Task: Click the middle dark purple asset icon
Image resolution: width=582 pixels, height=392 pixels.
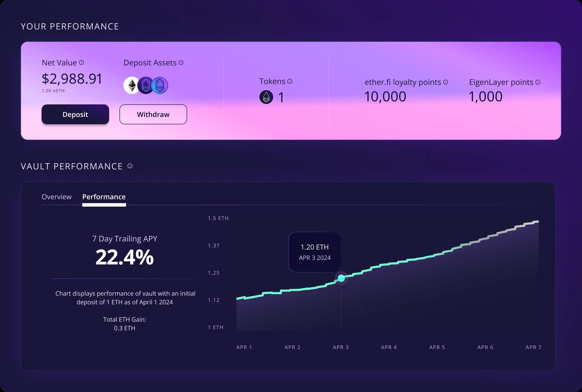Action: coord(145,86)
